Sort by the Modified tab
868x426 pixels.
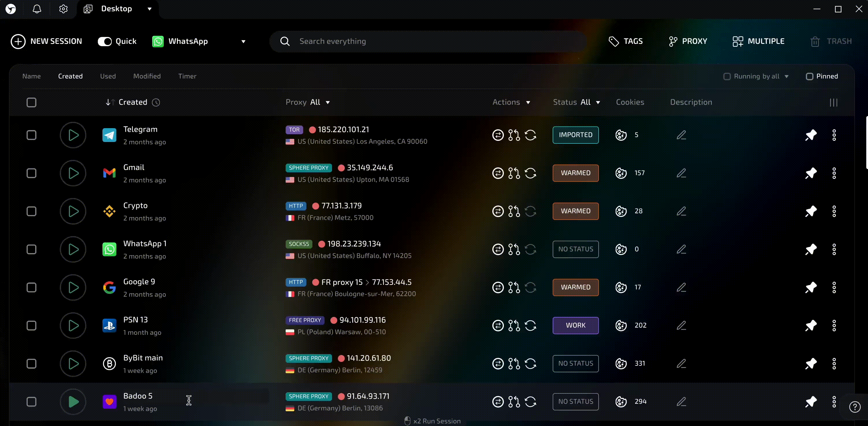click(147, 76)
